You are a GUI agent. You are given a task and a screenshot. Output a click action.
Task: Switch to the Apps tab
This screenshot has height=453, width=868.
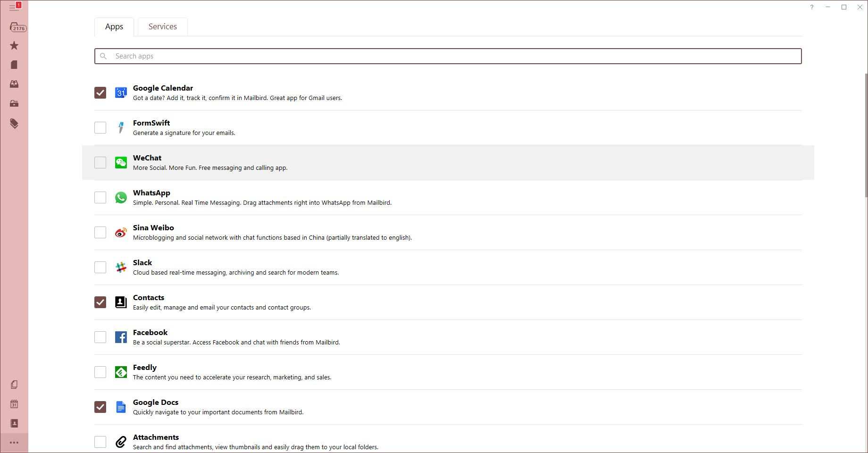[114, 27]
